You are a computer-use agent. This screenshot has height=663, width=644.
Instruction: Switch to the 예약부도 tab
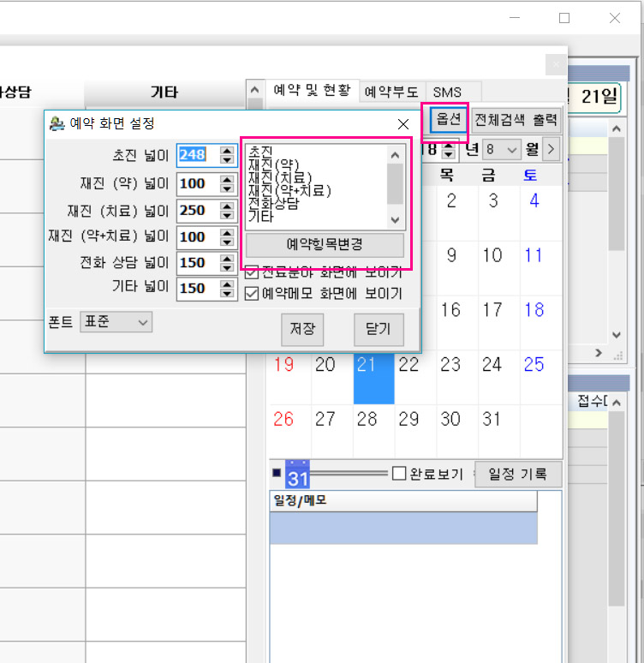pyautogui.click(x=391, y=91)
